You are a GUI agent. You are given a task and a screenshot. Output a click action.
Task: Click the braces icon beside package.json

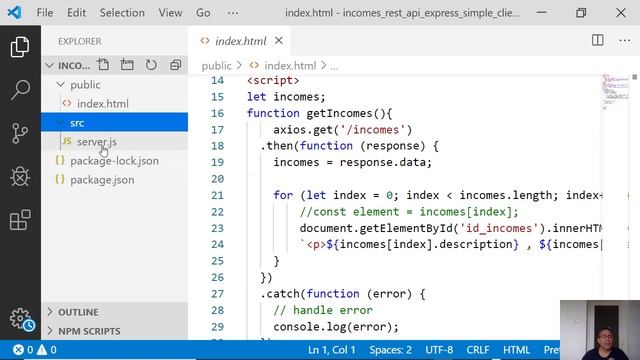pyautogui.click(x=60, y=180)
